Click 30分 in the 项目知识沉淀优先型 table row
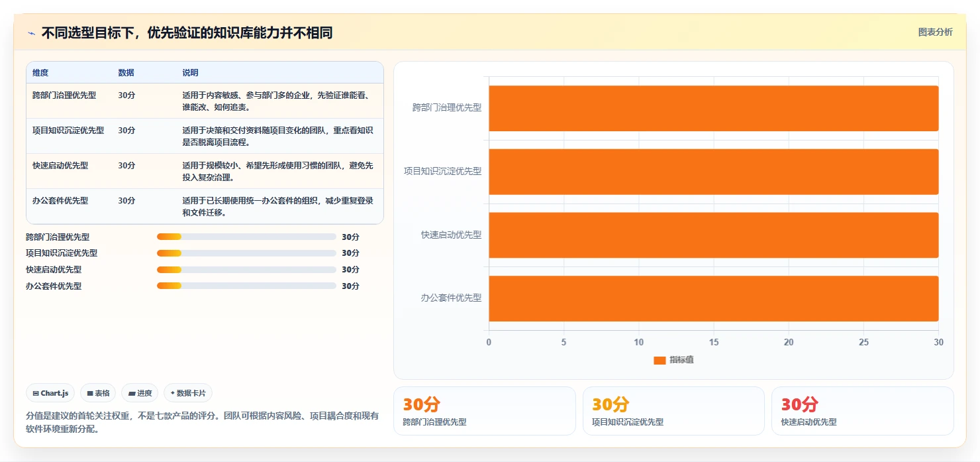 126,131
